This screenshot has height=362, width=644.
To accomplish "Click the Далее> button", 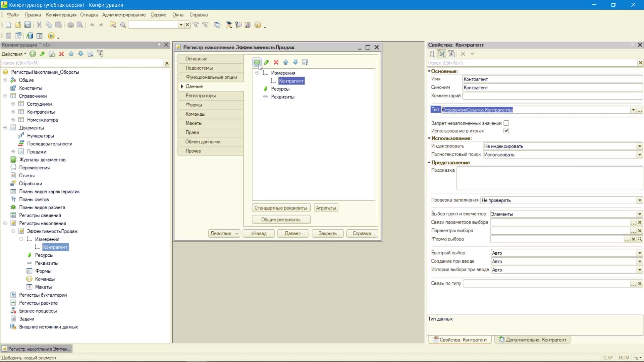I will [293, 233].
